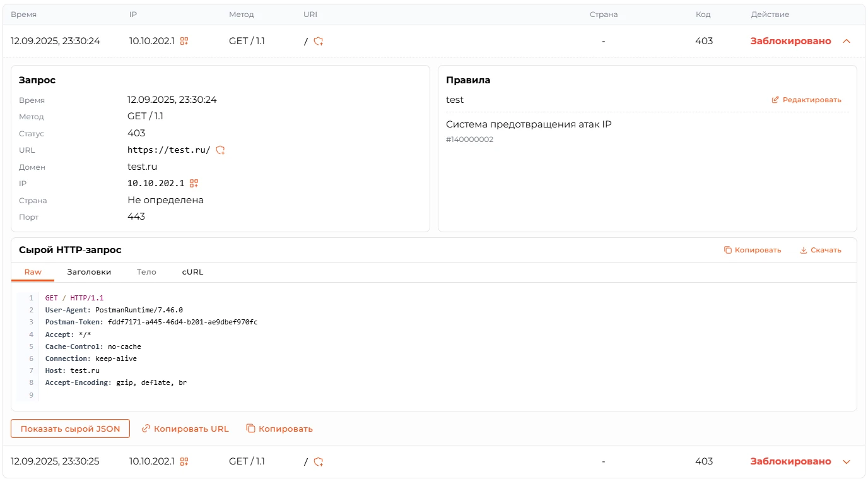Click the Время column header

[23, 15]
